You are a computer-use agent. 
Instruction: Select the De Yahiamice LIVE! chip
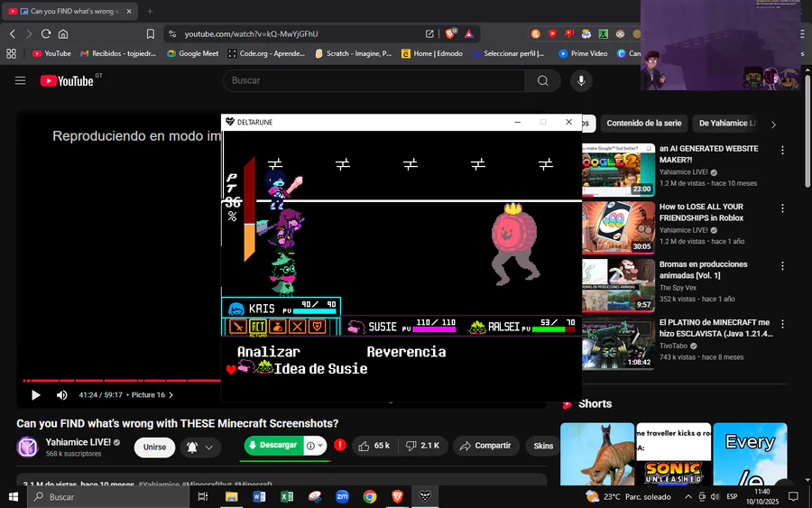pyautogui.click(x=727, y=124)
